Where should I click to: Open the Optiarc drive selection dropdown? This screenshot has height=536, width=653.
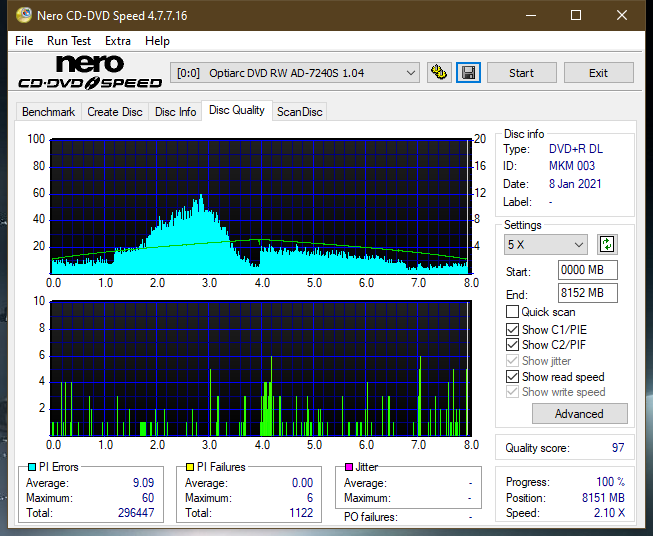pyautogui.click(x=294, y=73)
